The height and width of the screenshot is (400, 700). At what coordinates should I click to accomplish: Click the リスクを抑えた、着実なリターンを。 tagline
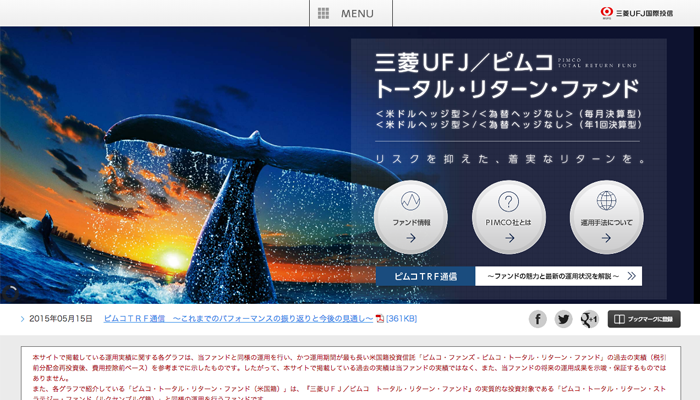pos(510,159)
